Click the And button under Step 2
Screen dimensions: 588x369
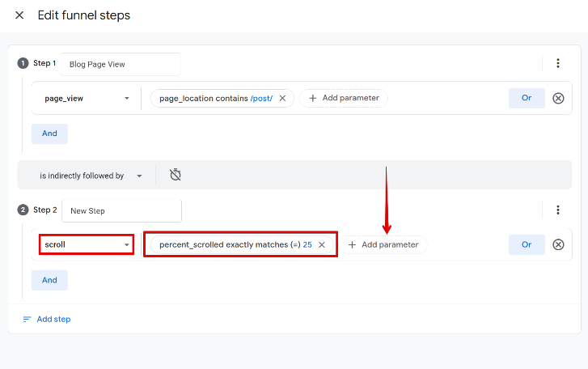click(49, 280)
